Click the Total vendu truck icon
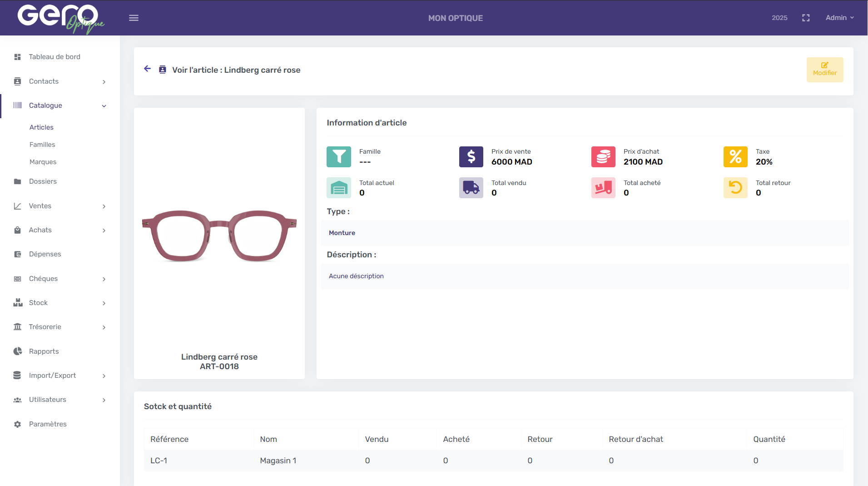The height and width of the screenshot is (486, 868). pos(471,188)
